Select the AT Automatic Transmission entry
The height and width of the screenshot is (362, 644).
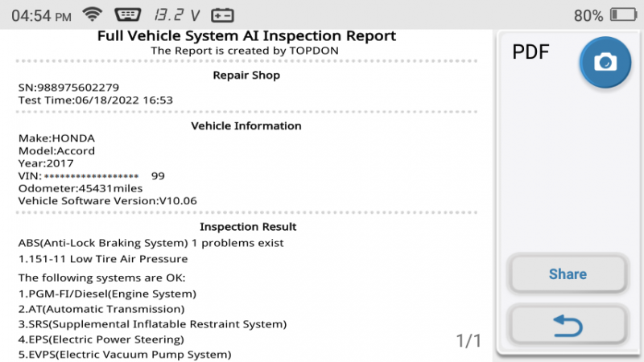tap(101, 309)
